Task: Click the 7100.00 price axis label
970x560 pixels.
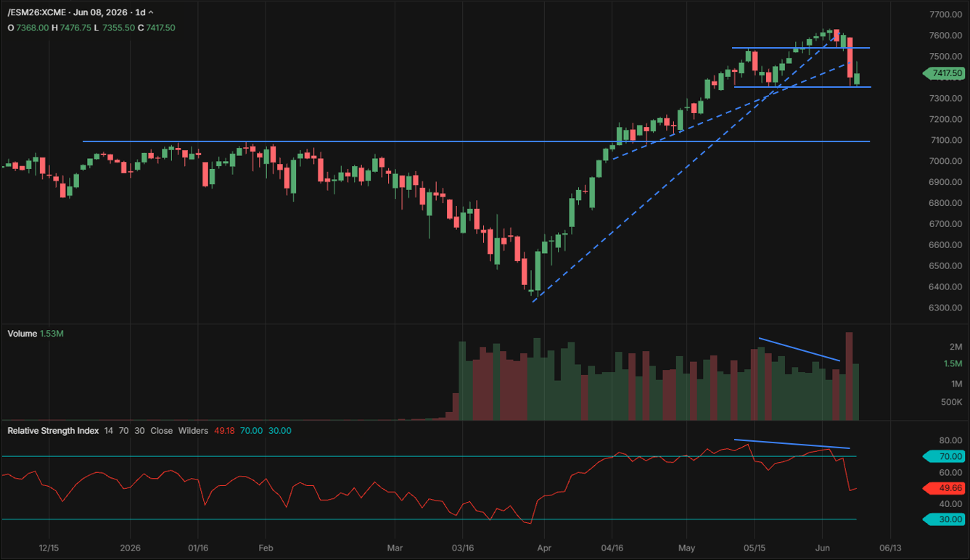Action: (x=945, y=140)
